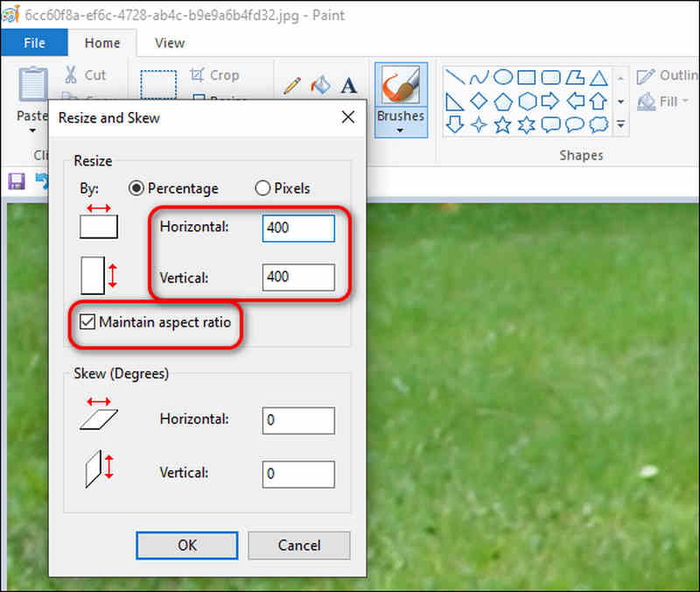Close the Resize and Skew dialog
Screen dimensions: 700x592
click(348, 117)
